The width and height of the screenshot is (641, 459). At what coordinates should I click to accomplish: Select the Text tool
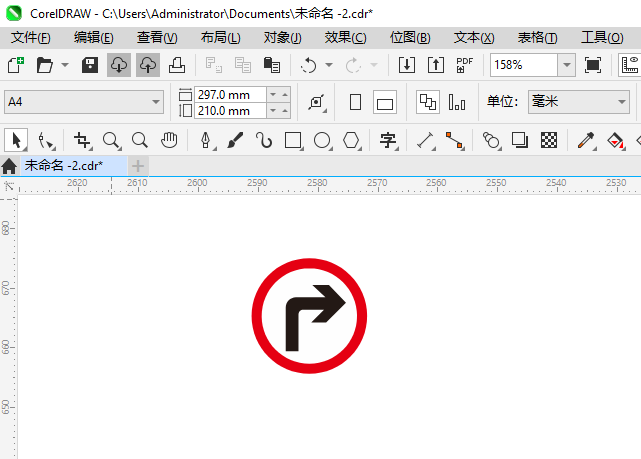pos(388,140)
